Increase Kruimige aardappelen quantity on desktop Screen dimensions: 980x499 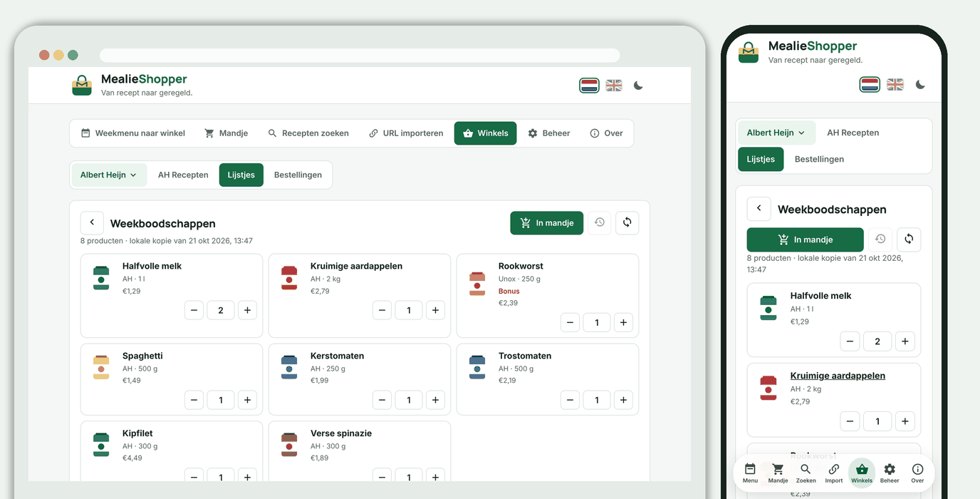(x=435, y=310)
